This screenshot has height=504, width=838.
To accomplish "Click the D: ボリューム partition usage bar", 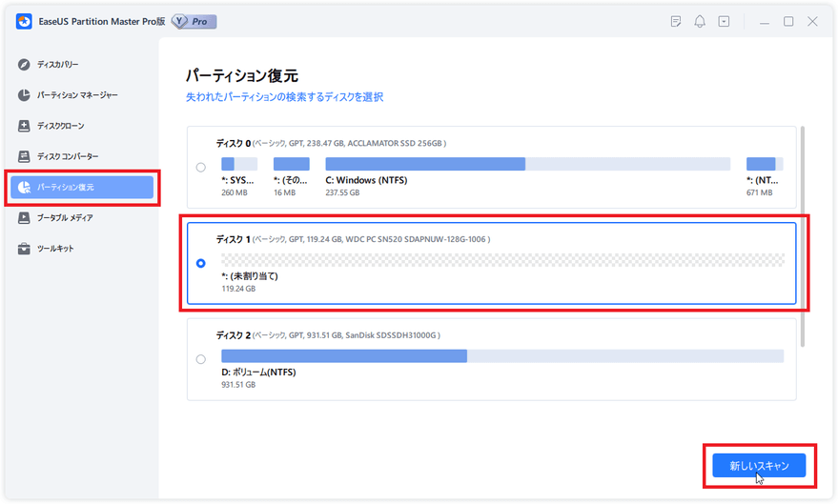I will tap(501, 355).
